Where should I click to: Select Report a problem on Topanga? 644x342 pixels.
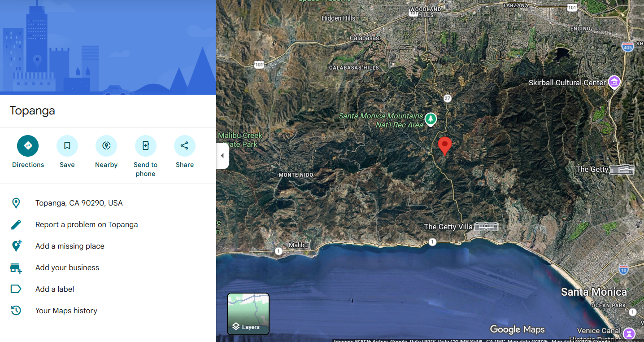pos(87,224)
